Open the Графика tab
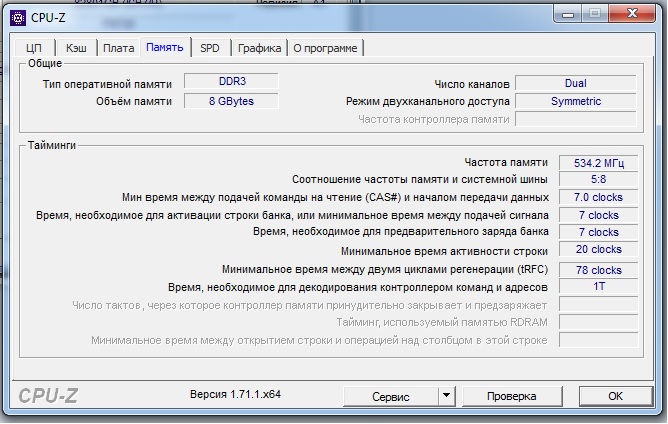The height and width of the screenshot is (424, 668). 259,48
